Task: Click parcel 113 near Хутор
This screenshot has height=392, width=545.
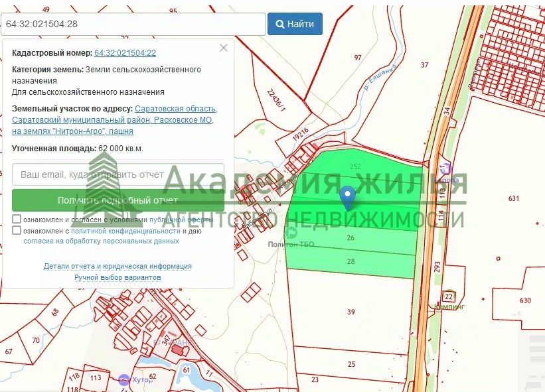Action: tap(95, 377)
